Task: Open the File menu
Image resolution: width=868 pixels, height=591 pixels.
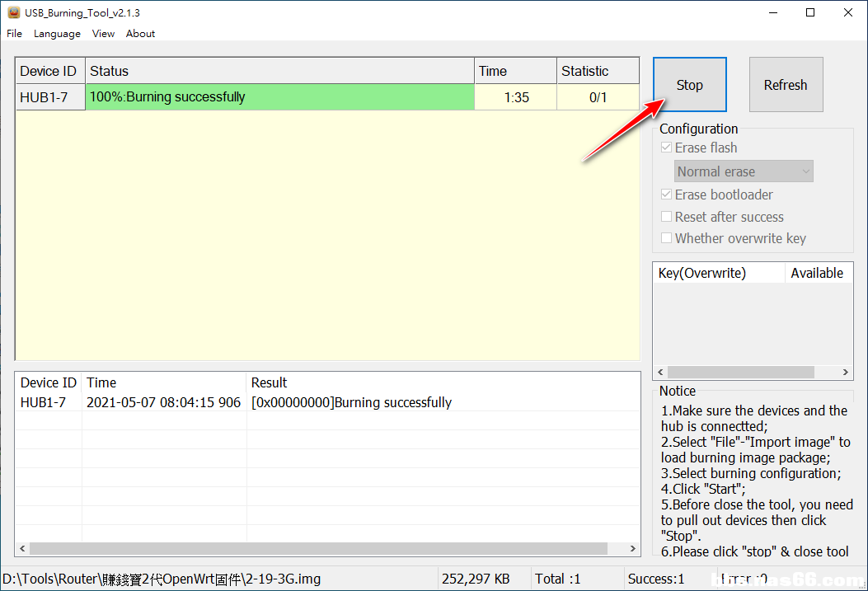Action: tap(15, 34)
